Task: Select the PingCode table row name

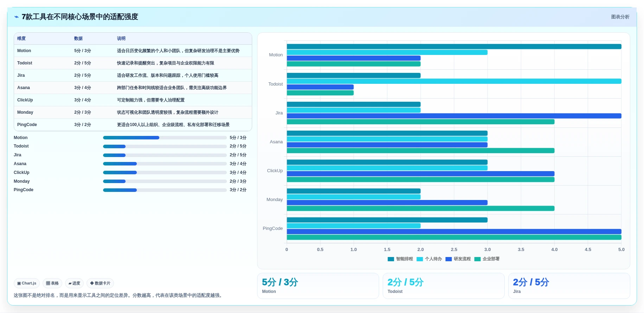Action: pyautogui.click(x=27, y=125)
